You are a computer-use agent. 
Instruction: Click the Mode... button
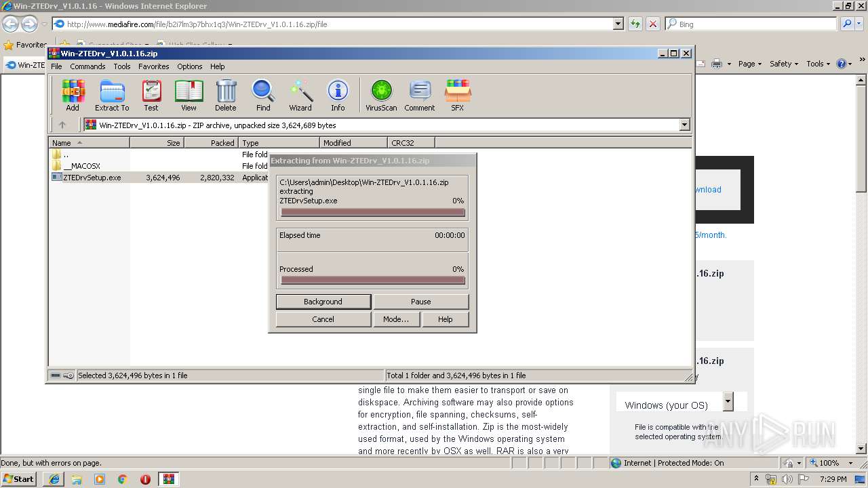pos(396,319)
